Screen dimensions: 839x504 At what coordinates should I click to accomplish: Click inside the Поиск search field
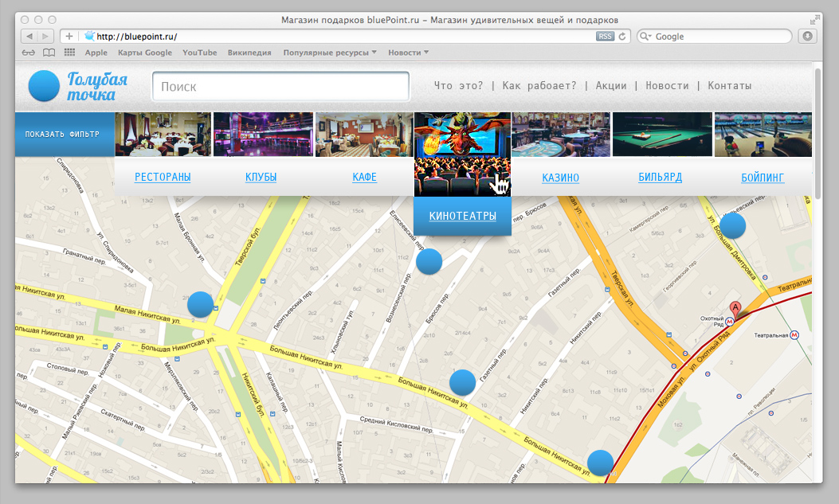pos(280,87)
